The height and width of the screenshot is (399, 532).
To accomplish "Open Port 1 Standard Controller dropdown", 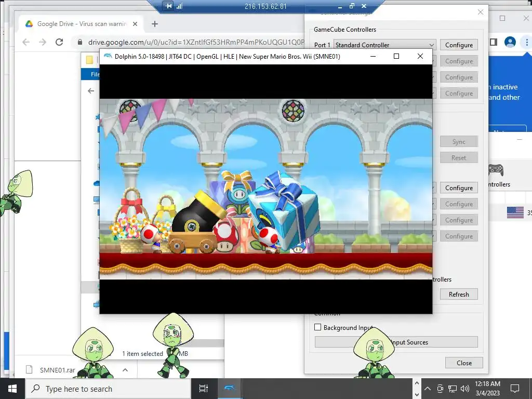I will 385,45.
